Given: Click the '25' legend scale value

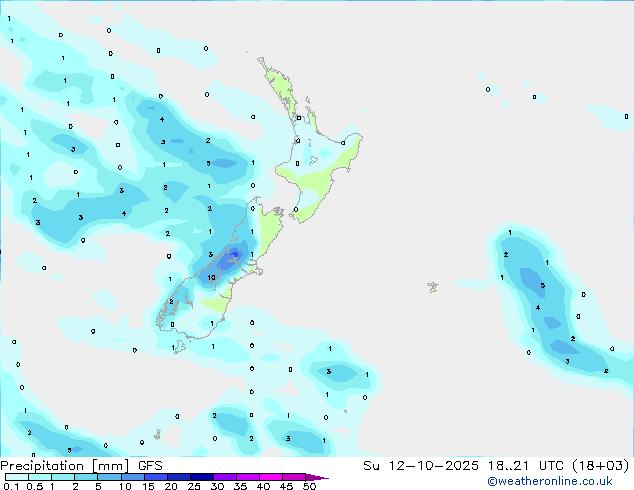Looking at the screenshot, I should click(194, 486).
